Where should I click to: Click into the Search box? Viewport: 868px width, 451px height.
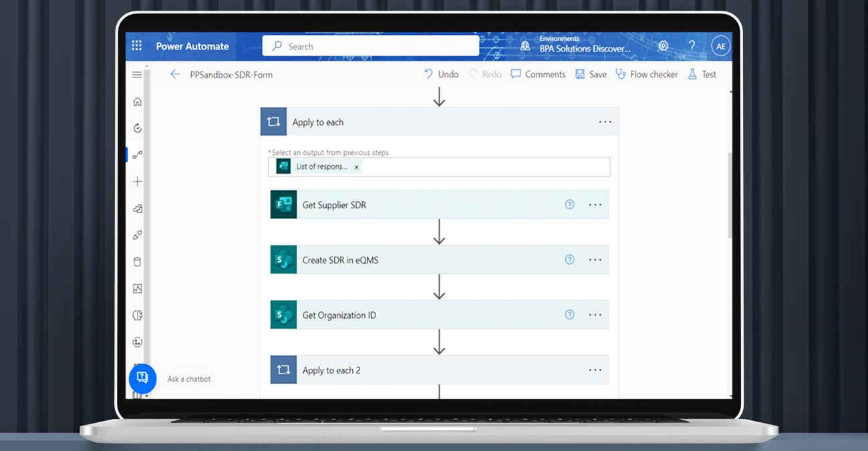pyautogui.click(x=371, y=46)
